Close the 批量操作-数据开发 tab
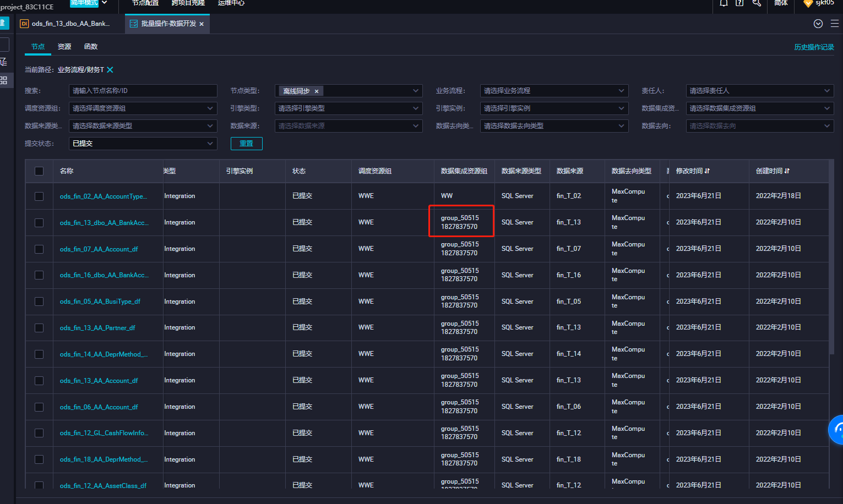 [x=202, y=24]
